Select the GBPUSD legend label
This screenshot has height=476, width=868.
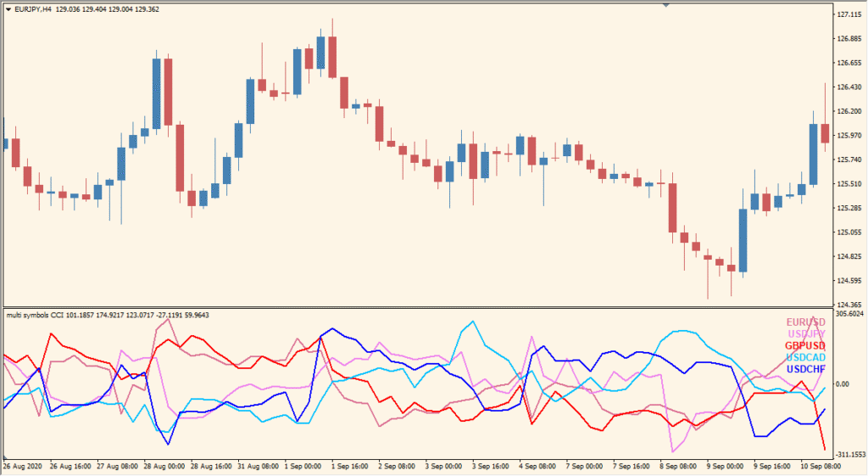[805, 346]
